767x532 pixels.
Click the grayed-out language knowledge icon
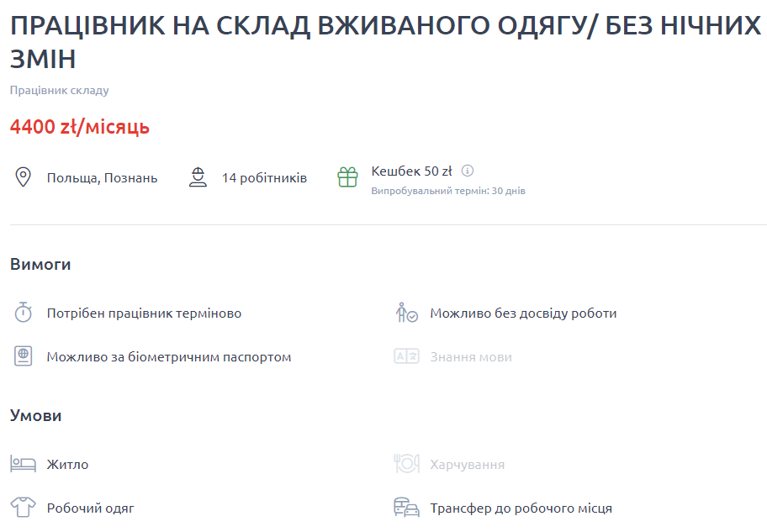[405, 356]
